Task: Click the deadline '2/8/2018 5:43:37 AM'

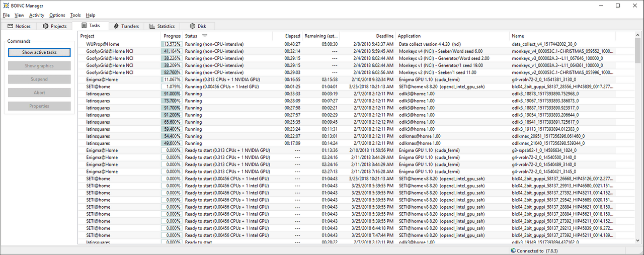Action: pos(373,44)
